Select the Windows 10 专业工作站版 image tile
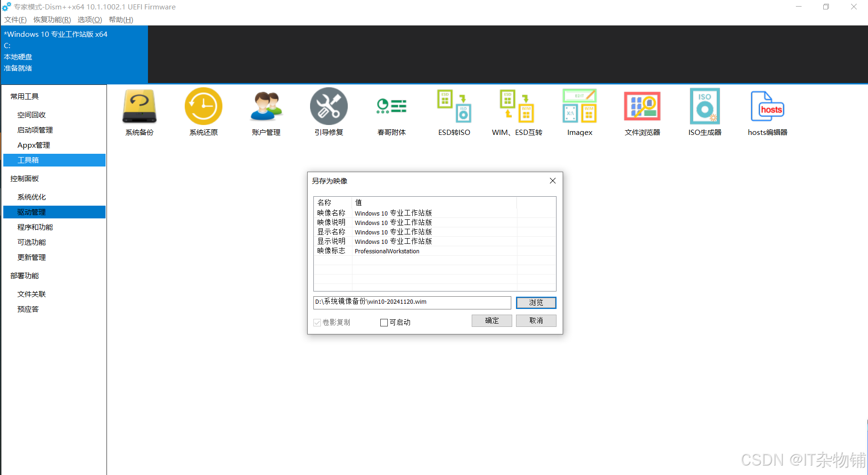The image size is (868, 475). click(x=74, y=54)
